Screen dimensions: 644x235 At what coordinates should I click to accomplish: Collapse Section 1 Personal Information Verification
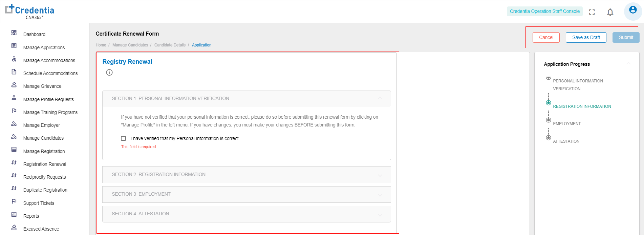point(246,99)
